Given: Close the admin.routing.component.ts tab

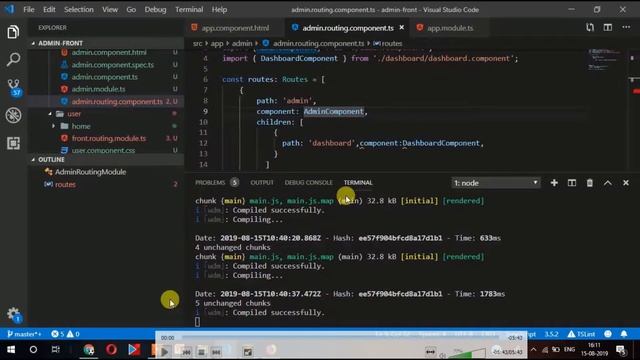Looking at the screenshot, I should [x=402, y=27].
